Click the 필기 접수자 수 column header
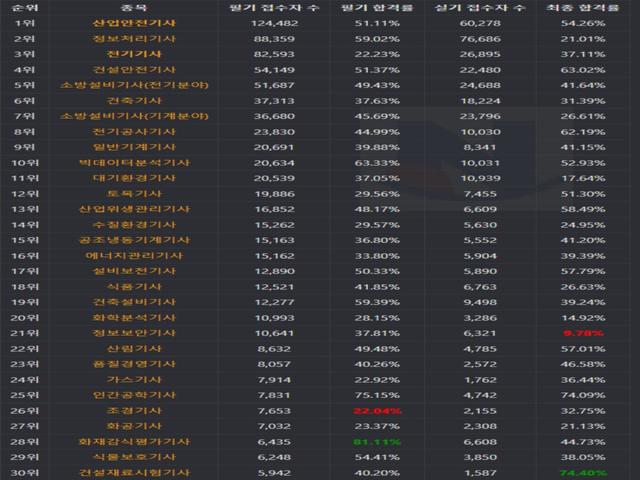Image resolution: width=640 pixels, height=480 pixels. (x=274, y=7)
